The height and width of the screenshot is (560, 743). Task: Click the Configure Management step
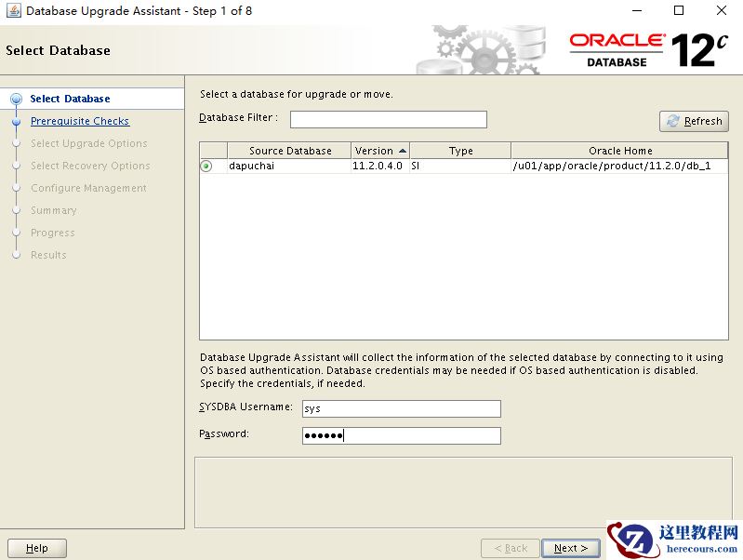point(88,188)
